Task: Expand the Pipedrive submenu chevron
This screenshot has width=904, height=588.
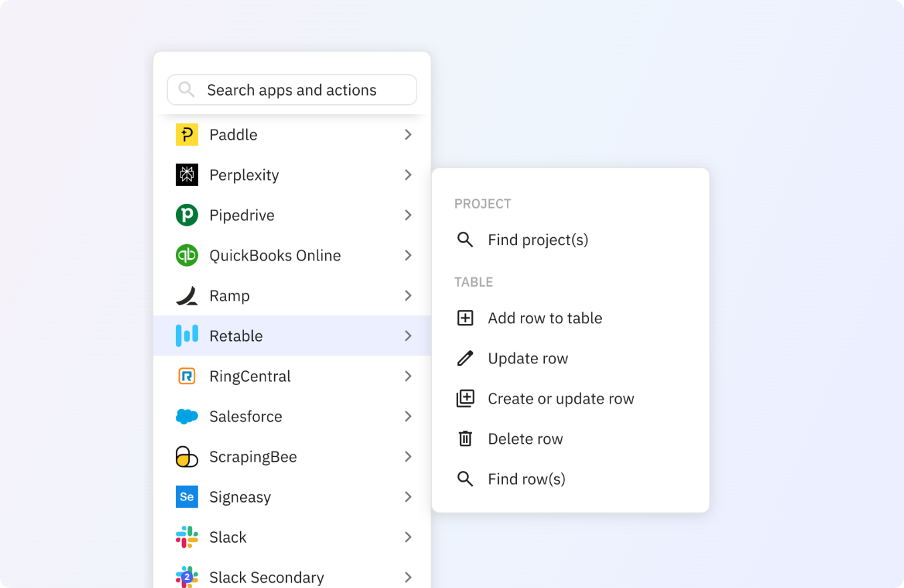Action: [408, 215]
